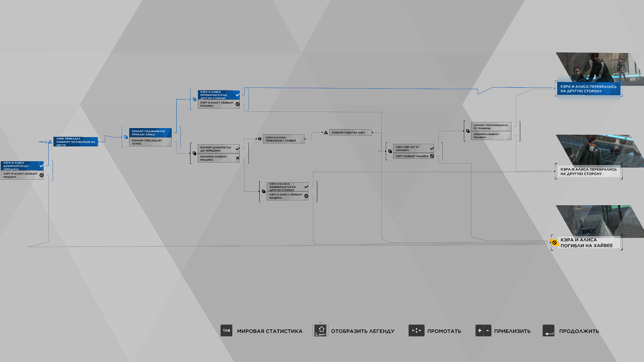Click prohibited icon below grey КЭРА И АЛИСА ПЕРЕБИРАЮТСЯ node
The width and height of the screenshot is (644, 362).
[306, 196]
